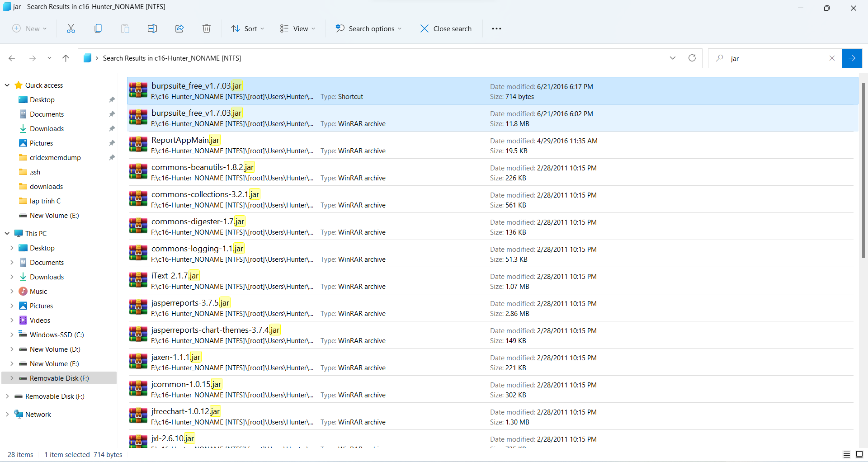Select New Volume (E:) under Quick access
Screen dimensions: 868x462
pyautogui.click(x=54, y=215)
